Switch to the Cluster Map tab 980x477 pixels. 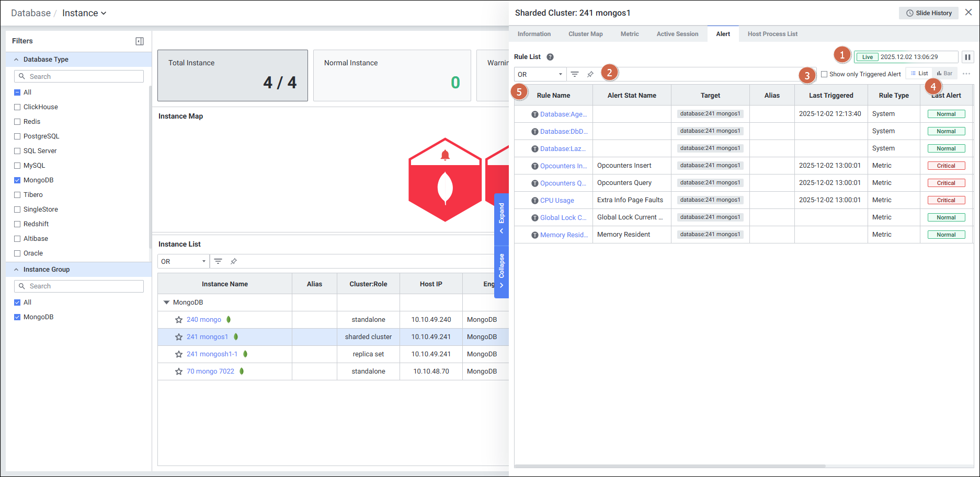(585, 34)
